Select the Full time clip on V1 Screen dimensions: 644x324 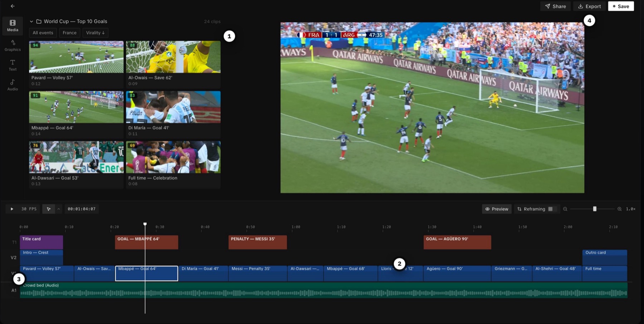(x=605, y=273)
